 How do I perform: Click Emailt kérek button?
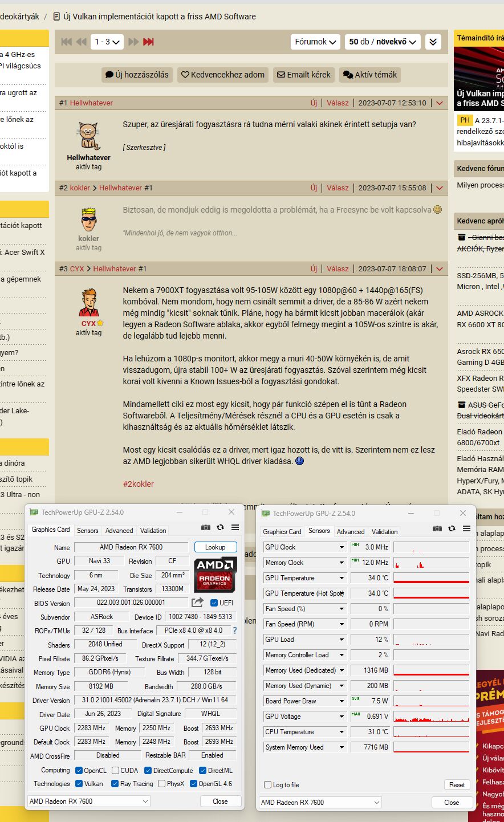tap(304, 75)
